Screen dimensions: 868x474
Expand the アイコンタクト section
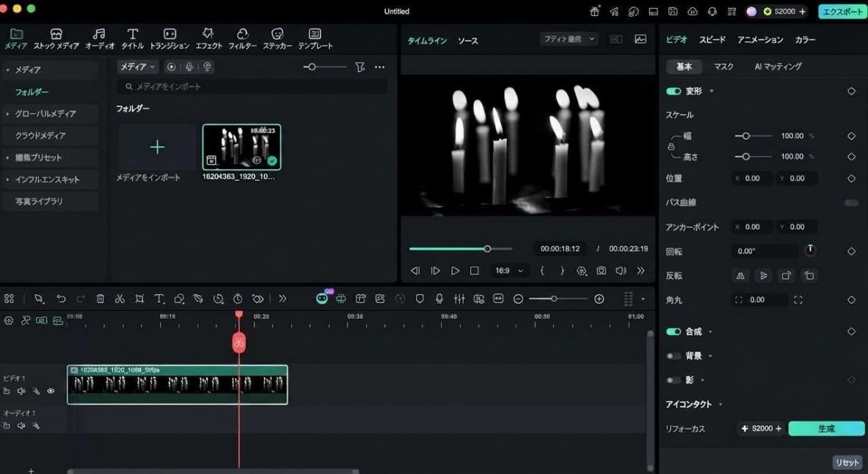coord(720,405)
